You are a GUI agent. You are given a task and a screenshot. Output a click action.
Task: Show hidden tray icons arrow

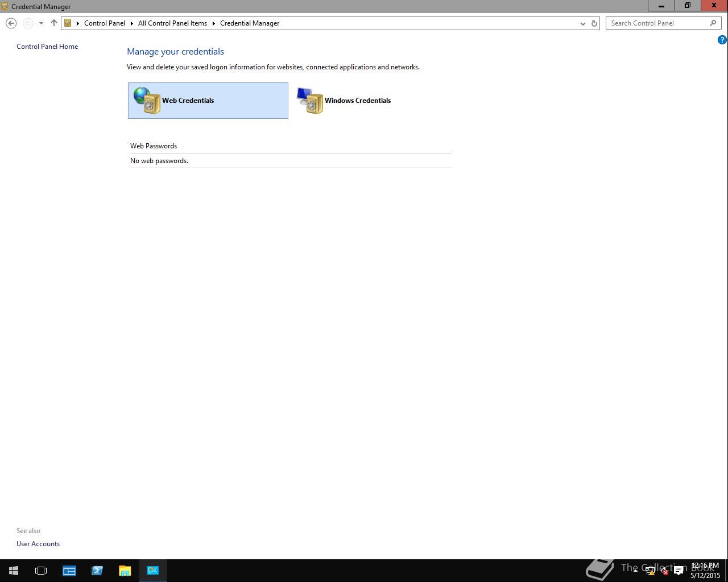635,571
